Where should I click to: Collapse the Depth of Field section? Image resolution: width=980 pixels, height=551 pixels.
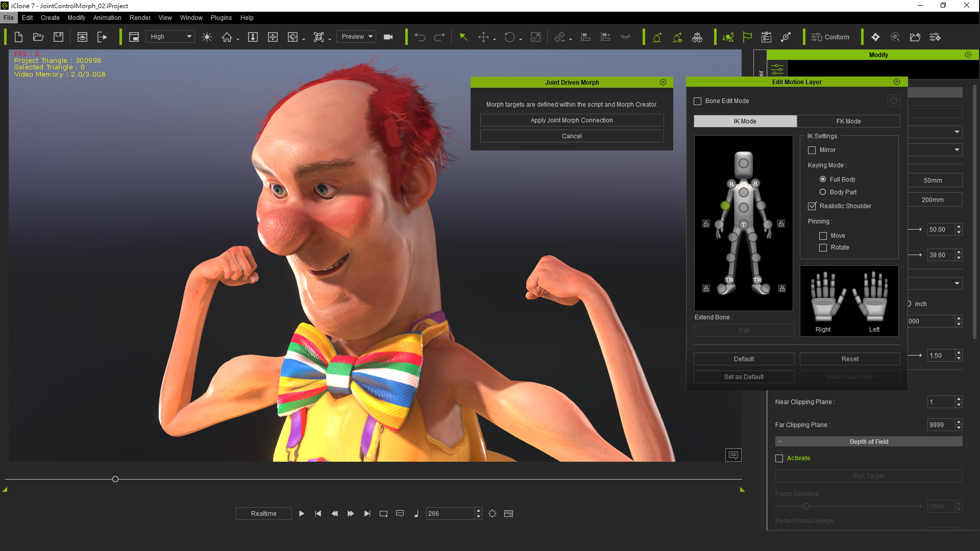(x=779, y=442)
